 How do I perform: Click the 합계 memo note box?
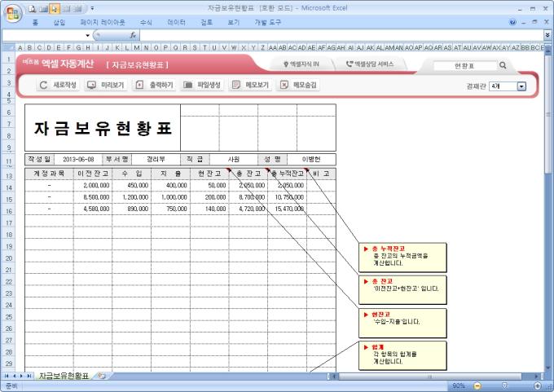[x=402, y=355]
